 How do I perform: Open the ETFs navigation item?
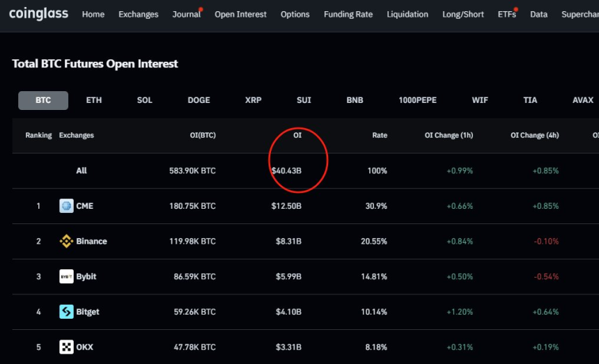(506, 15)
